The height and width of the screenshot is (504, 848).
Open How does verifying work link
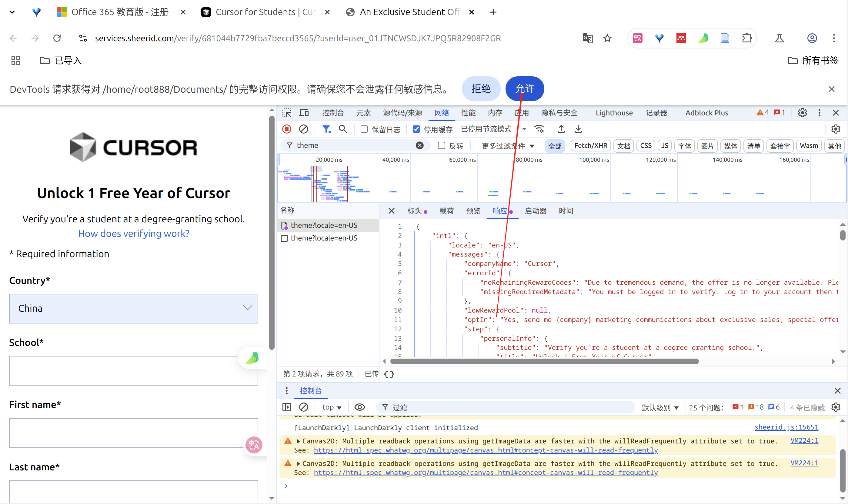[134, 234]
